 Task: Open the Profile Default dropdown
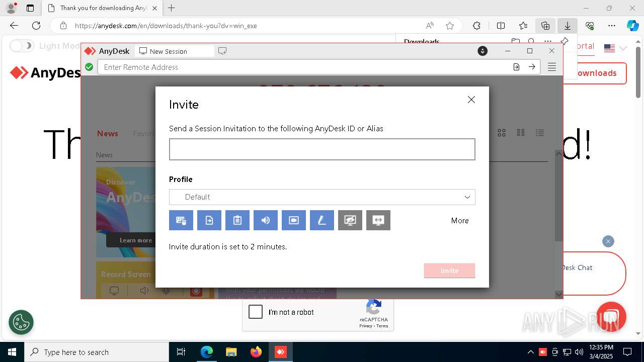click(322, 197)
